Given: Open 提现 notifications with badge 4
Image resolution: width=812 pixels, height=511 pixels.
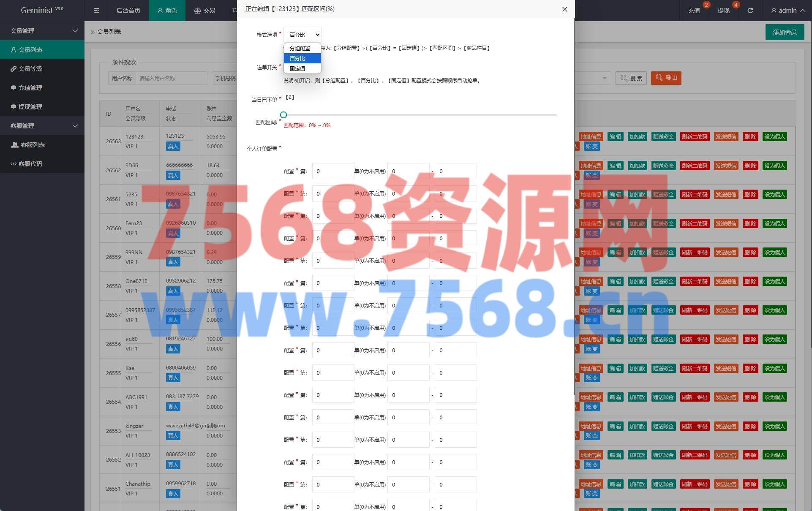Looking at the screenshot, I should click(x=723, y=11).
